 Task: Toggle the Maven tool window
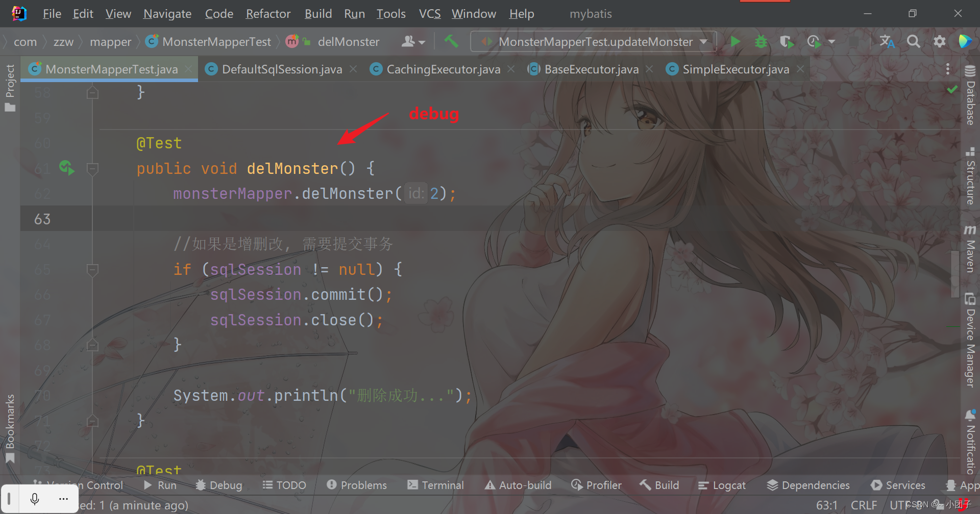tap(970, 249)
